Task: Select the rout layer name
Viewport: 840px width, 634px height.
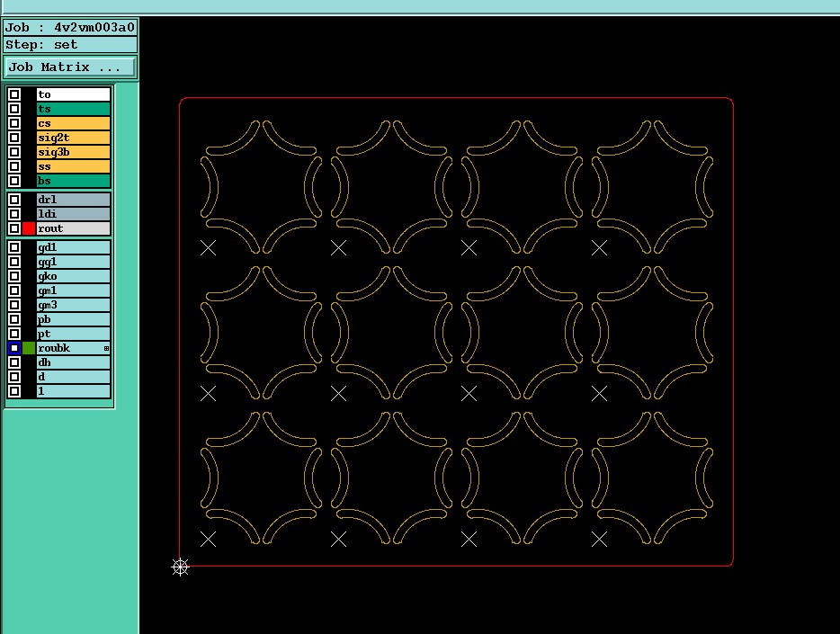Action: coord(74,228)
